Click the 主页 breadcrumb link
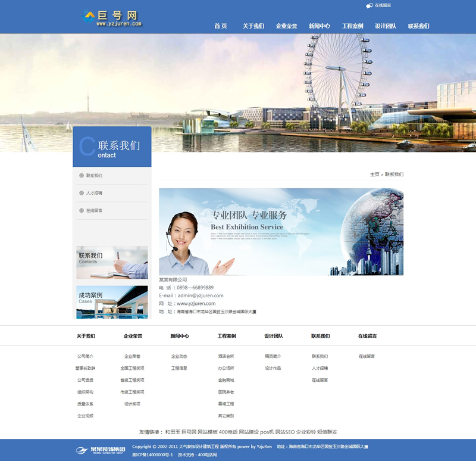This screenshot has height=461, width=476. pyautogui.click(x=374, y=175)
